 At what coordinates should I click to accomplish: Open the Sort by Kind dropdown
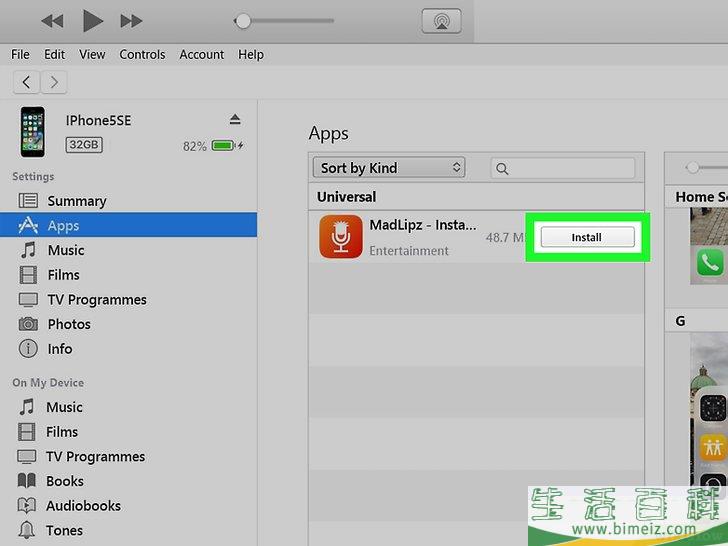[x=389, y=168]
